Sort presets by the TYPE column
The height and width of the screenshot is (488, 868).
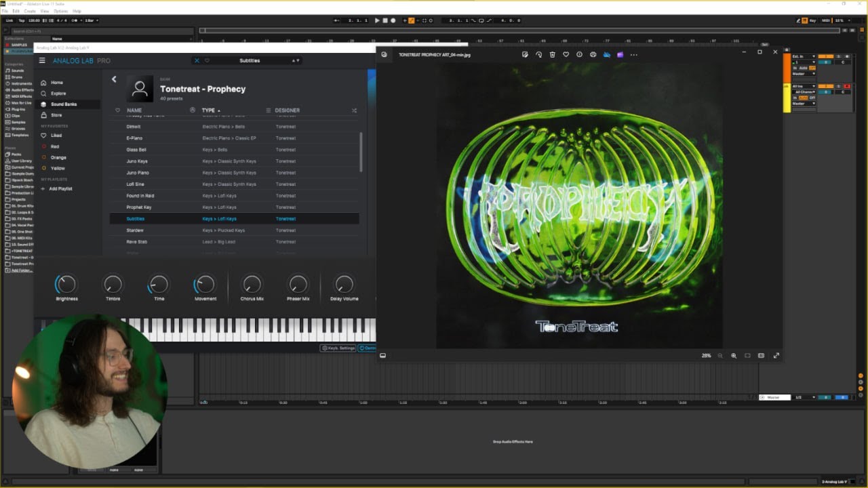[x=211, y=110]
